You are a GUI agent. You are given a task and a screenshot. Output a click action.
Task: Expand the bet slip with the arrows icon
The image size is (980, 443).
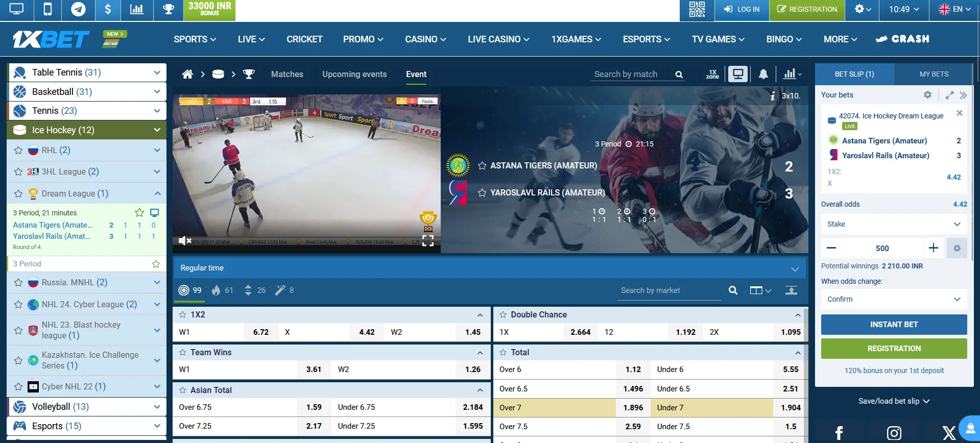(x=949, y=95)
